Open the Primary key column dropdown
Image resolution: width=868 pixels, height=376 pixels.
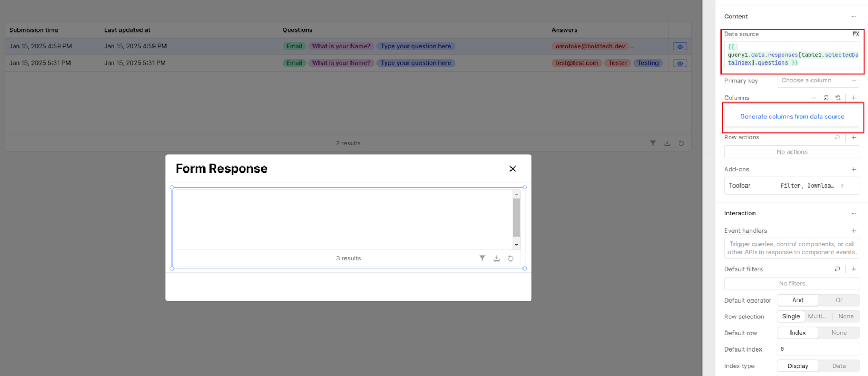[819, 81]
